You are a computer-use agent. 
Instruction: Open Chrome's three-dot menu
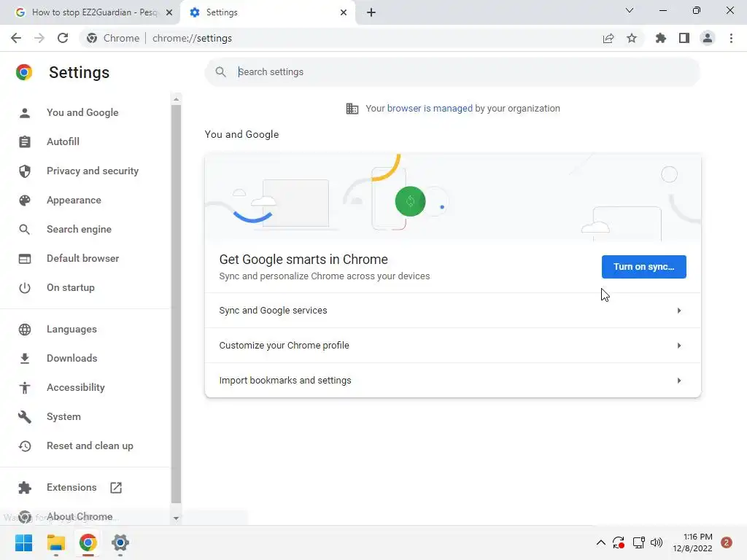click(731, 38)
